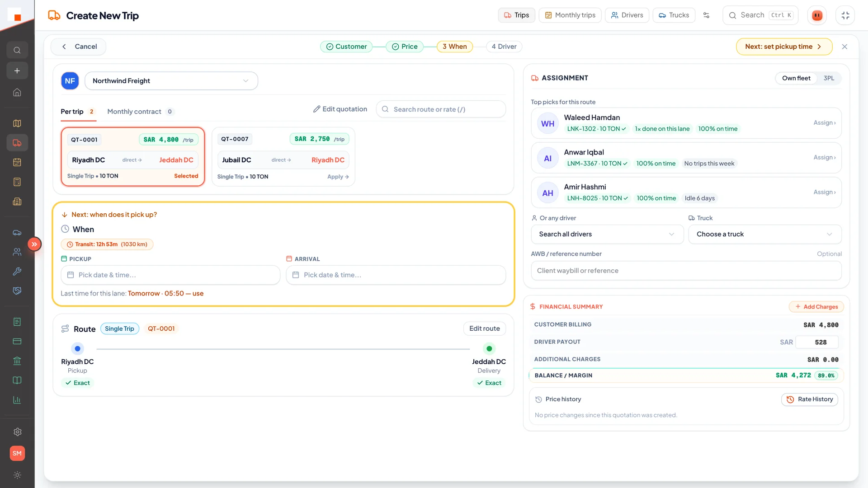The width and height of the screenshot is (868, 488).
Task: Open the Monthly trips tab
Action: [570, 15]
